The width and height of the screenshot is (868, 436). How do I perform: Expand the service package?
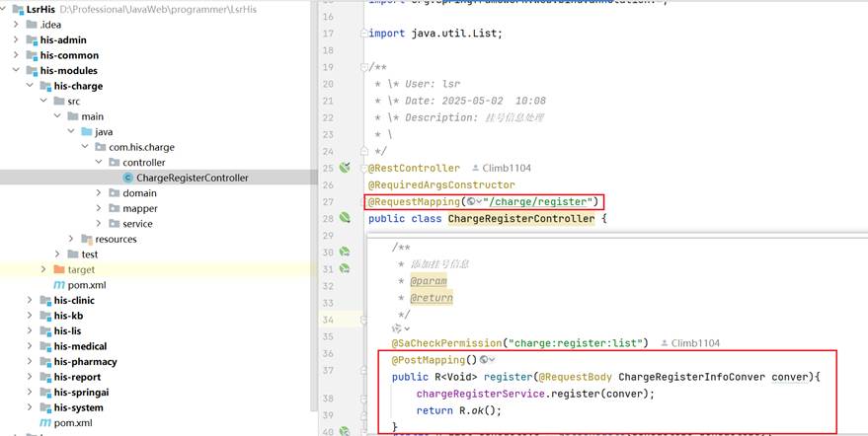pos(99,224)
